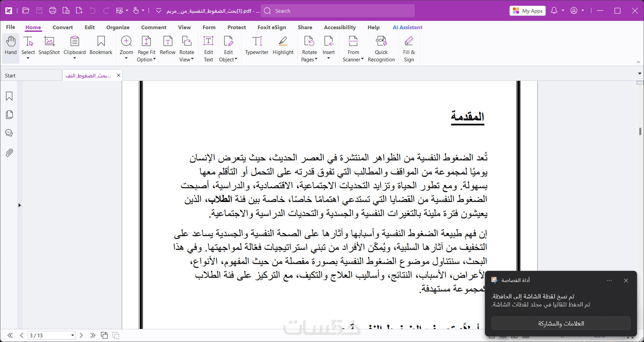Switch to the Organize tab
644x342 pixels.
coord(118,27)
